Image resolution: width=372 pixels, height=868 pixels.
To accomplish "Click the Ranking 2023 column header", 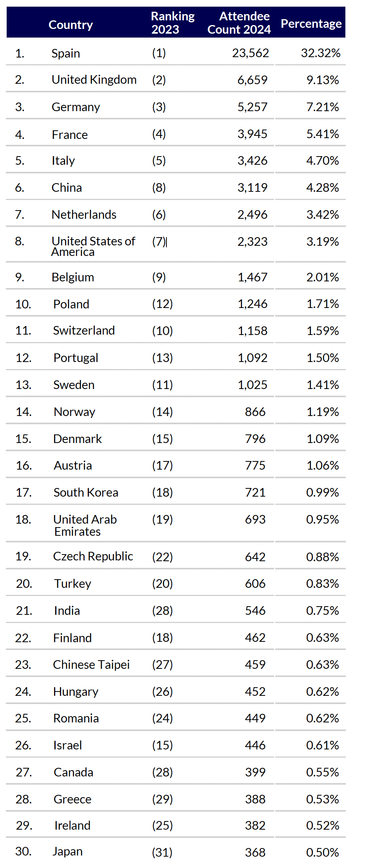I will [172, 23].
